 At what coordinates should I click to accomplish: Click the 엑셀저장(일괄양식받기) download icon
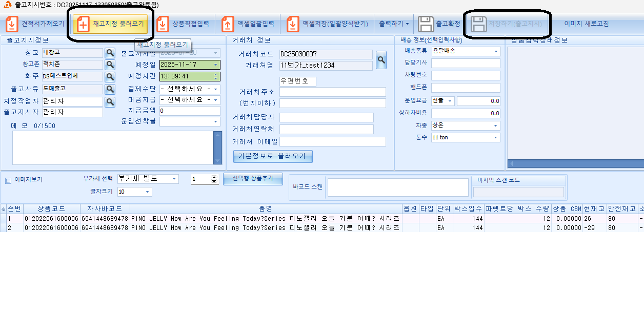coord(293,24)
